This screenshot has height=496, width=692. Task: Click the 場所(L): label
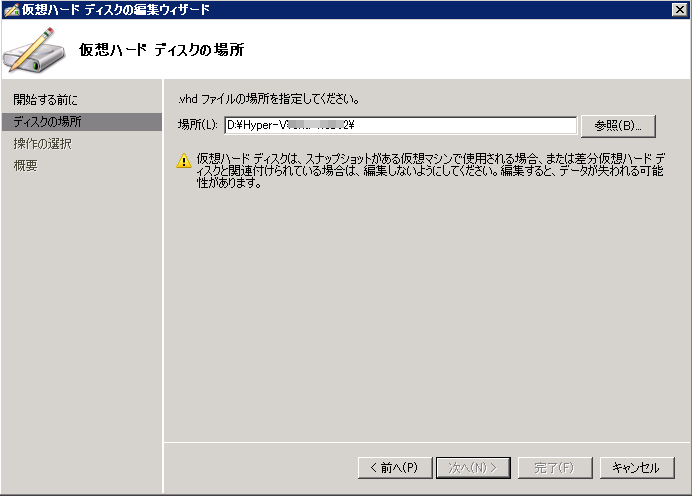coord(198,125)
